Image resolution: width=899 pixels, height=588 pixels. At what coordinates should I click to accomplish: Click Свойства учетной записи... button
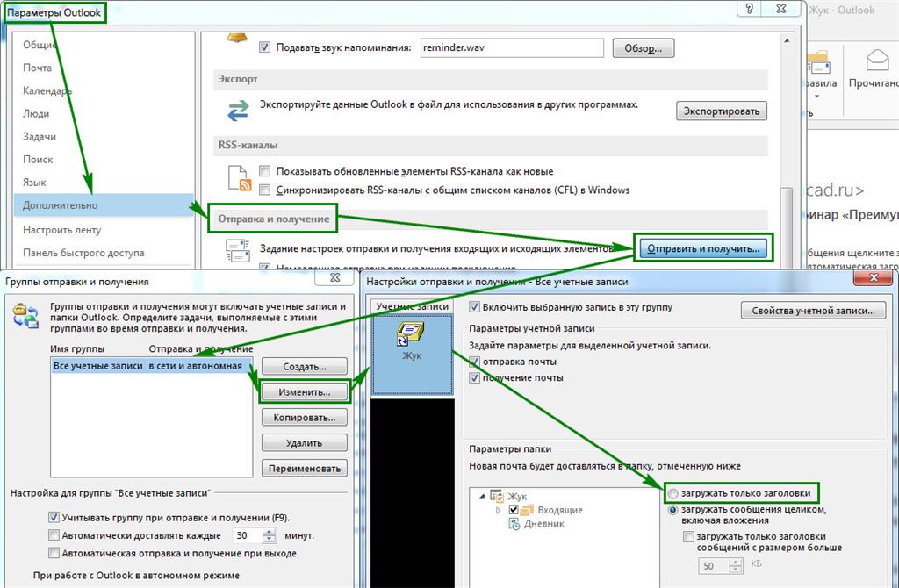813,311
